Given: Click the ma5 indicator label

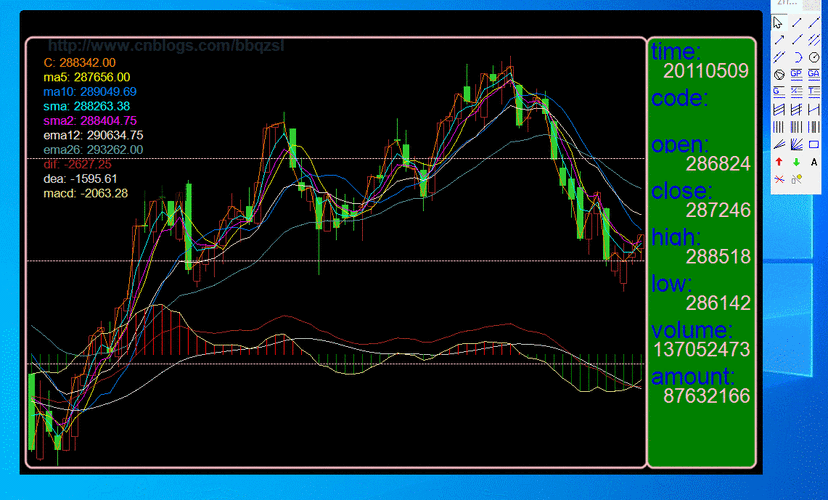Looking at the screenshot, I should pos(87,77).
